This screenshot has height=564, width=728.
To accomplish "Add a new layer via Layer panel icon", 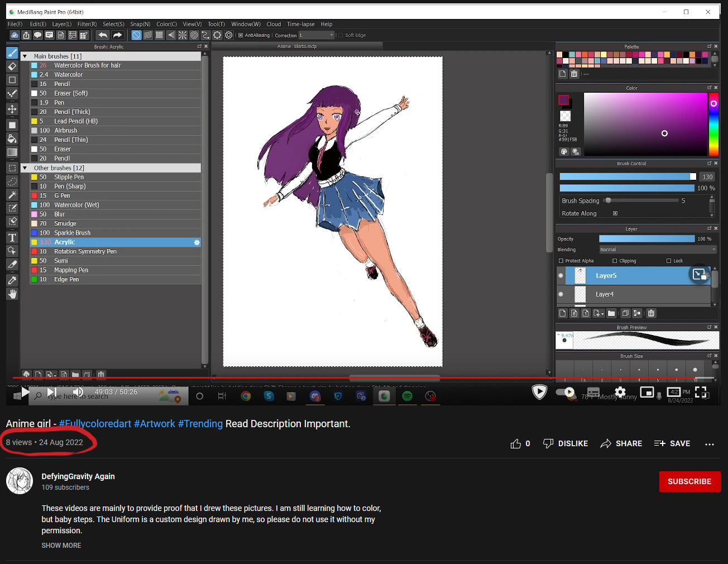I will pos(563,313).
